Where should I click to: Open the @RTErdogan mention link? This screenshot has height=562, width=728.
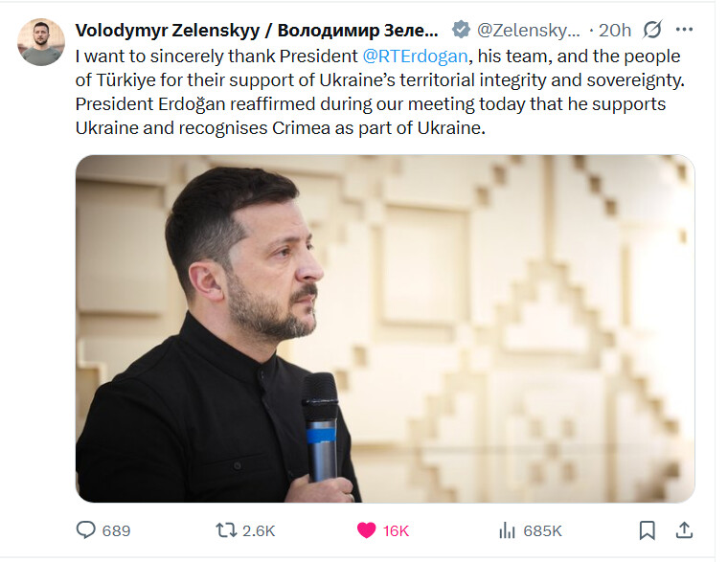coord(415,56)
